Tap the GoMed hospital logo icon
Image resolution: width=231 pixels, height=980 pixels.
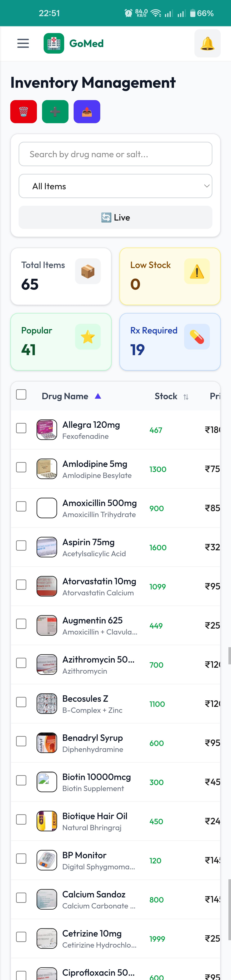(54, 43)
